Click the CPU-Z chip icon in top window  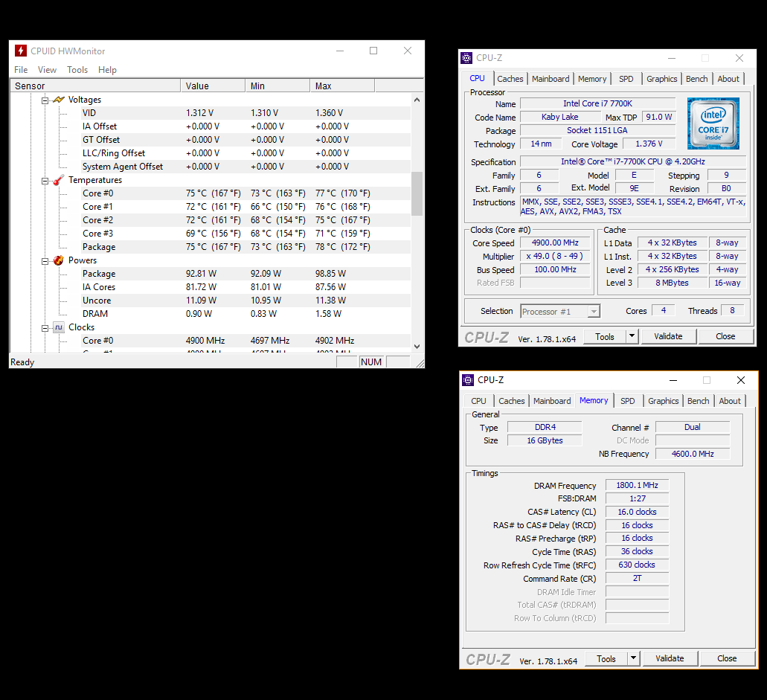tap(466, 58)
